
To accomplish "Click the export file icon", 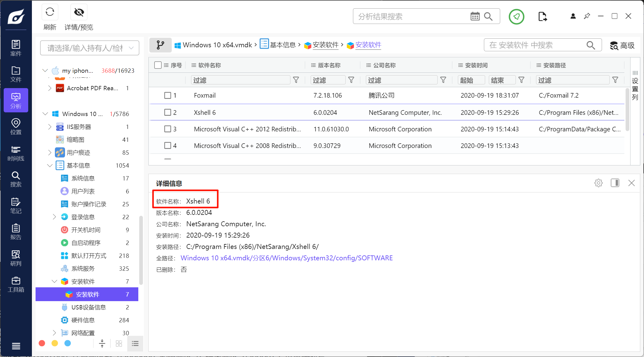I will click(542, 17).
